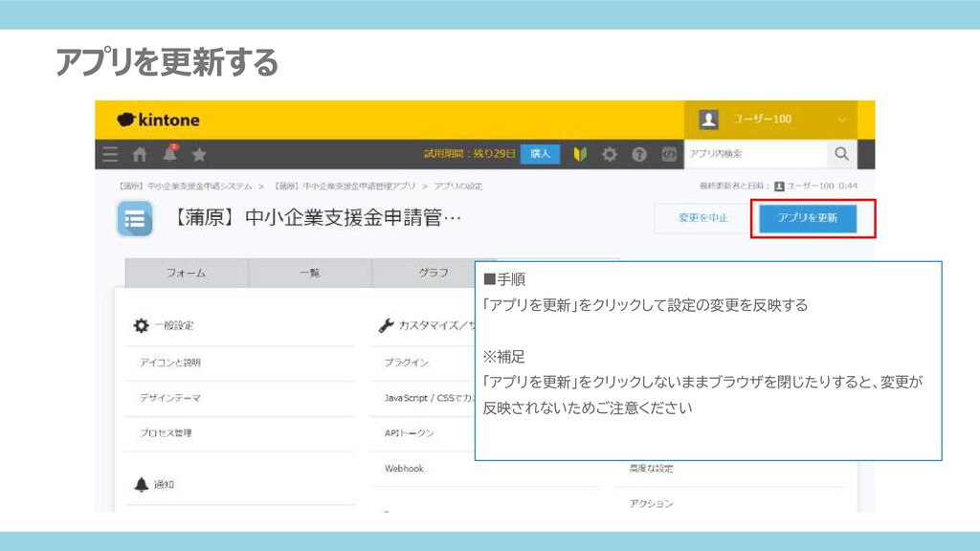
Task: Click the 通知 bell section icon
Action: [142, 484]
